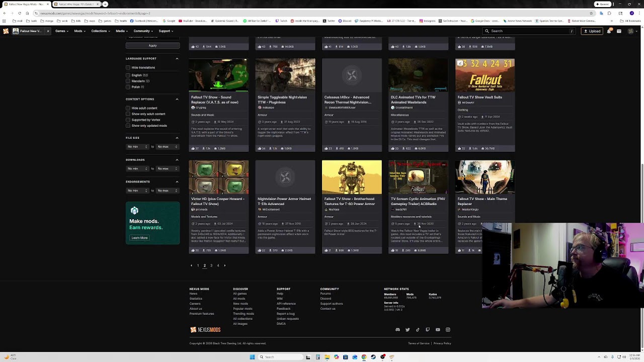Open Microsoft Store from the taskbar

point(346,357)
